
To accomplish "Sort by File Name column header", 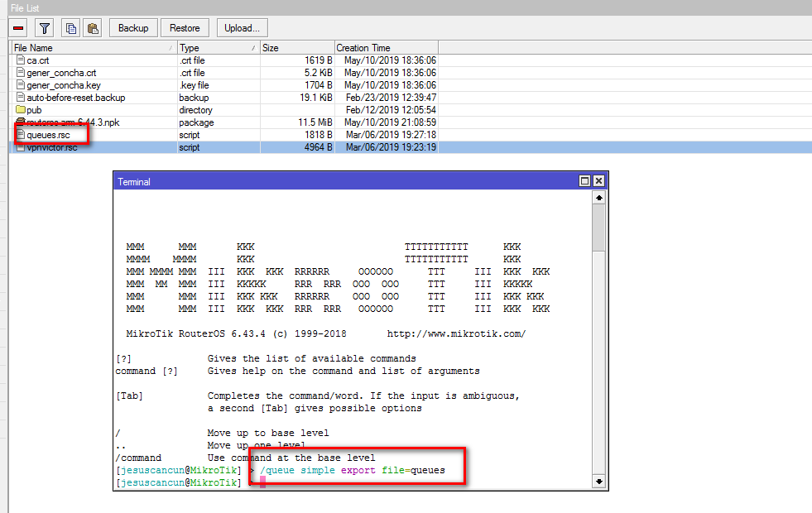I will pos(94,48).
